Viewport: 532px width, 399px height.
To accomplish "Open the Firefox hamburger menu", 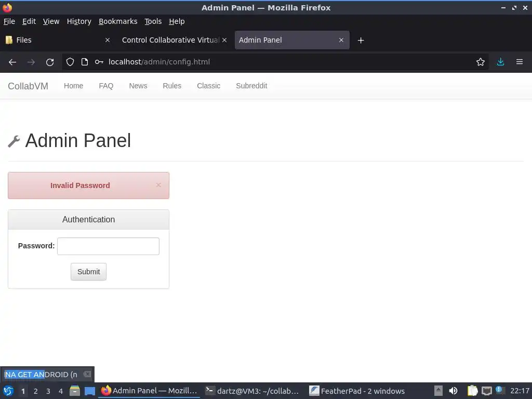I will click(x=520, y=62).
